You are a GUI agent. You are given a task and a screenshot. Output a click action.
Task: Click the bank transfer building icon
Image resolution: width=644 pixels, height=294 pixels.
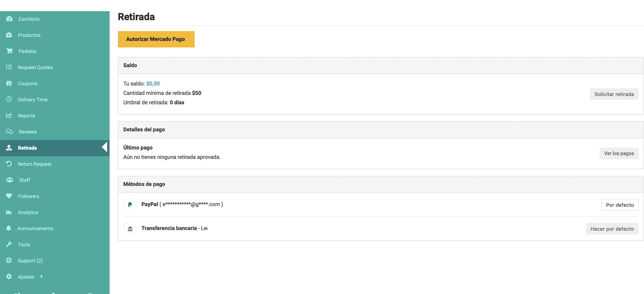pyautogui.click(x=130, y=229)
